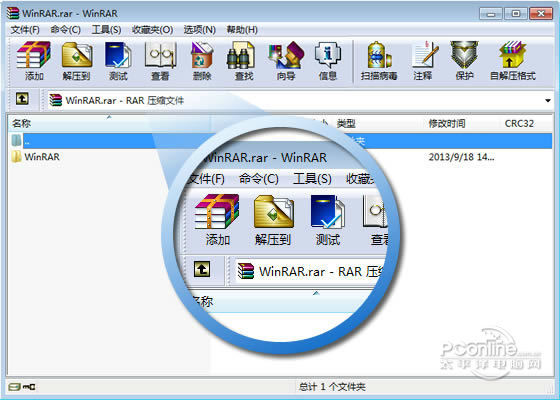
Task: Click the 添加 (Add) toolbar icon
Action: pyautogui.click(x=34, y=60)
